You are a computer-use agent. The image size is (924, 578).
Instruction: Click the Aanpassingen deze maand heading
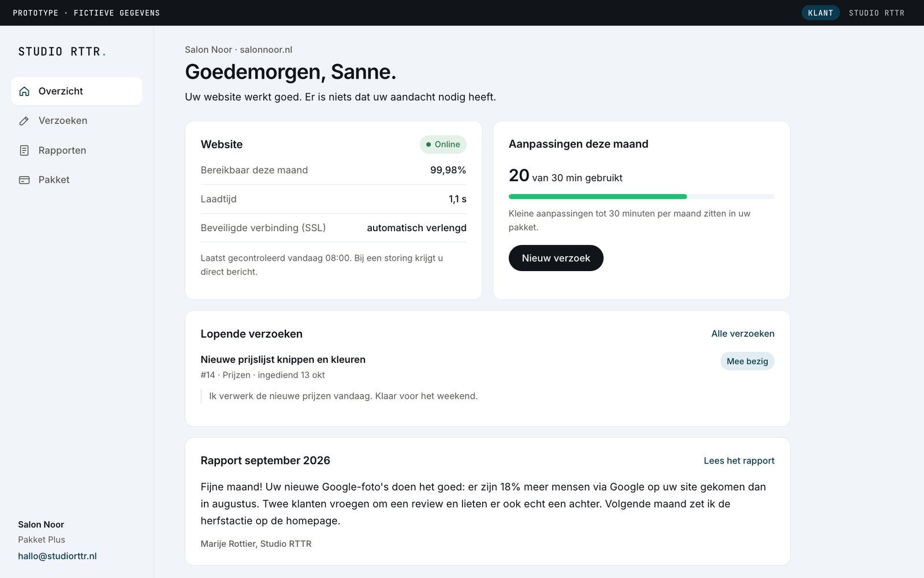point(578,144)
